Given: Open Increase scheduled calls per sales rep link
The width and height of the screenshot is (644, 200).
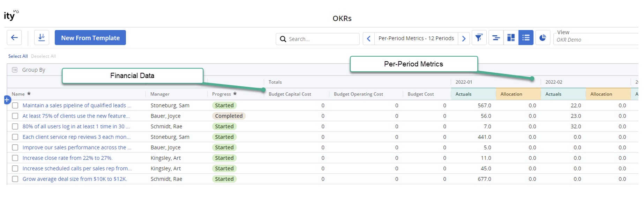Looking at the screenshot, I should 77,168.
